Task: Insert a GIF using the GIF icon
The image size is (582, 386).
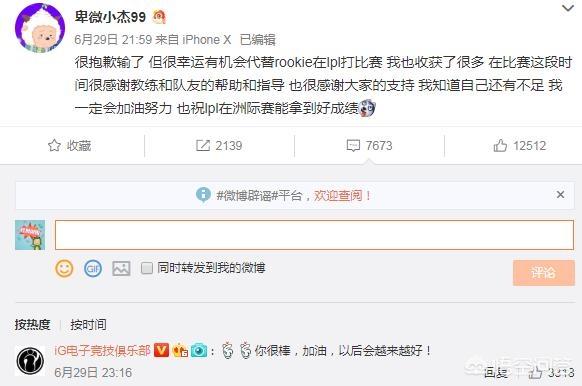Action: 93,268
